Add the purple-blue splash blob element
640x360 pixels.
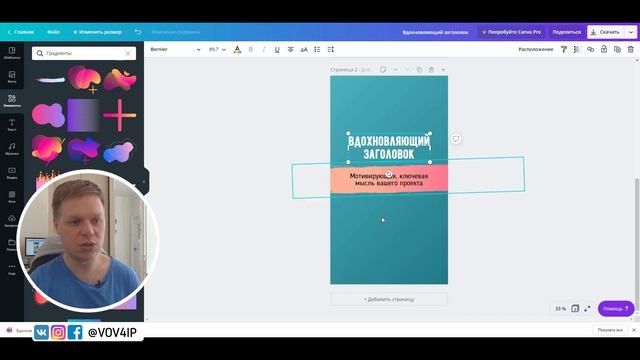84,150
